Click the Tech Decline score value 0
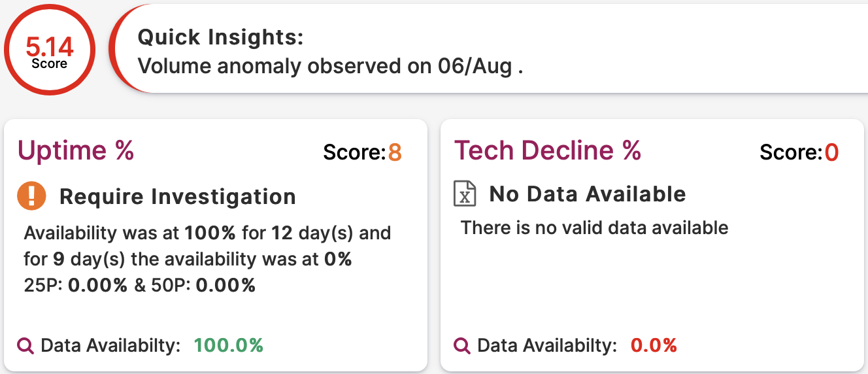The width and height of the screenshot is (868, 374). tap(831, 153)
